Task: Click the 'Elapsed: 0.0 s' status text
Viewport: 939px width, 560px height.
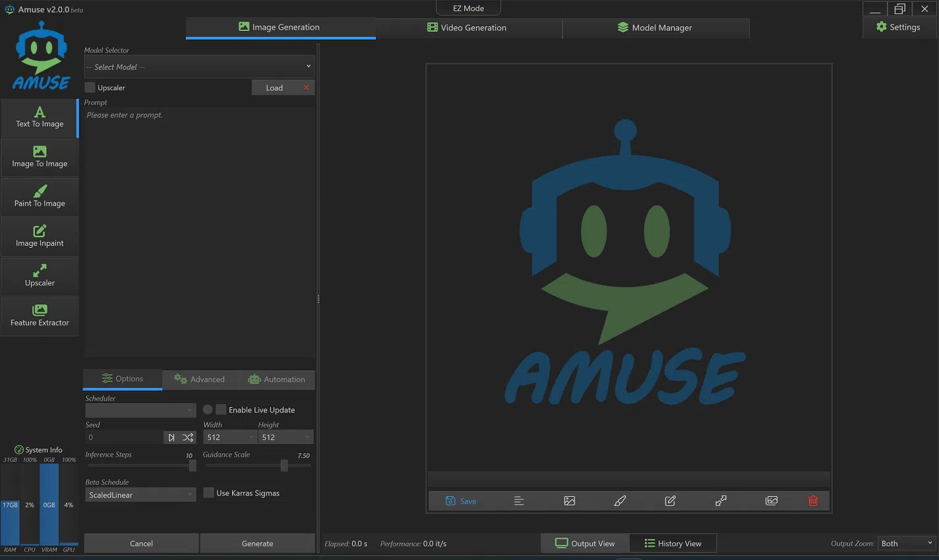Action: 346,544
